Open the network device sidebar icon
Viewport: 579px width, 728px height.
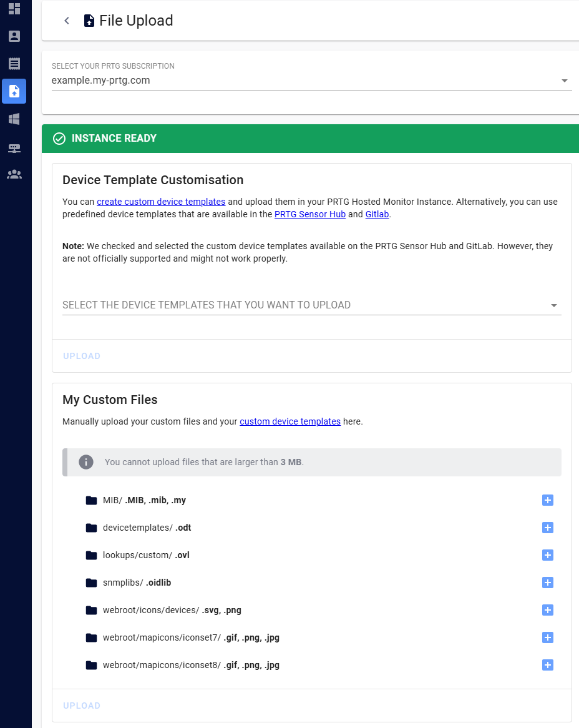pyautogui.click(x=14, y=148)
